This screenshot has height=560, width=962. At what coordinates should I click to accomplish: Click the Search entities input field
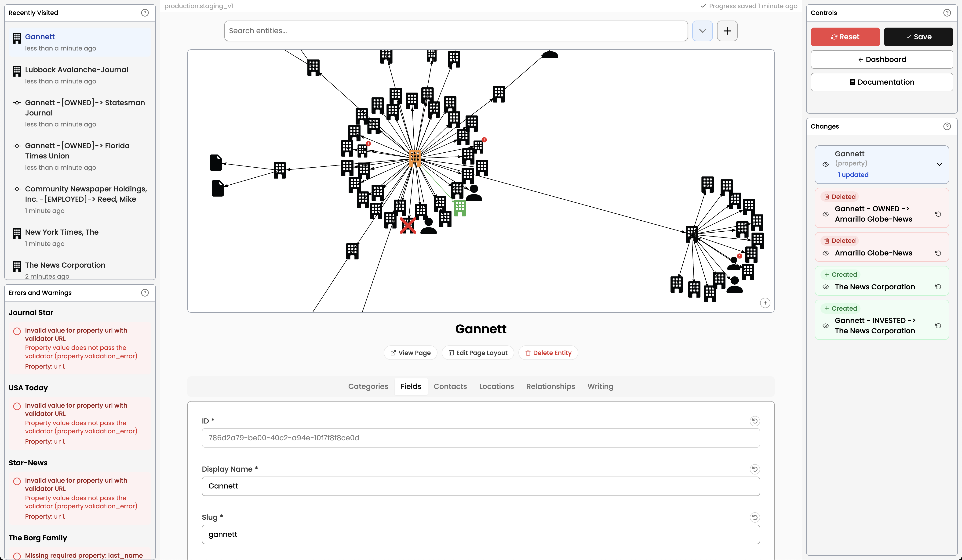click(456, 31)
